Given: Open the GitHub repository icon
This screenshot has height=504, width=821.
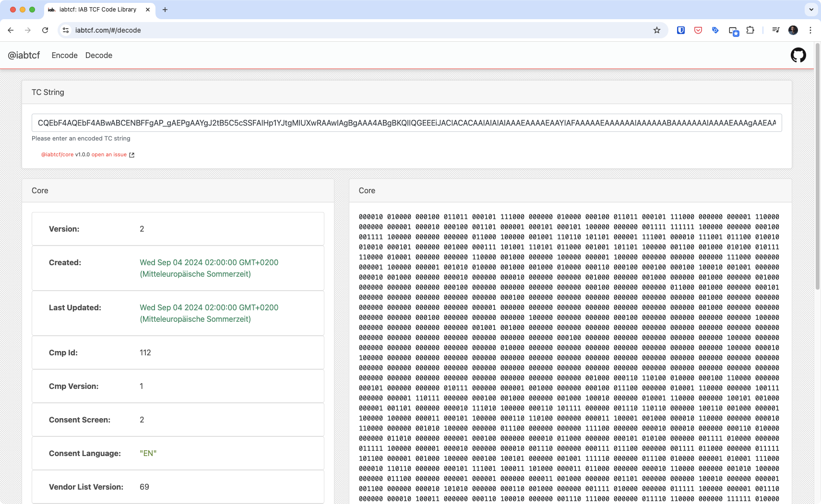Looking at the screenshot, I should point(798,55).
